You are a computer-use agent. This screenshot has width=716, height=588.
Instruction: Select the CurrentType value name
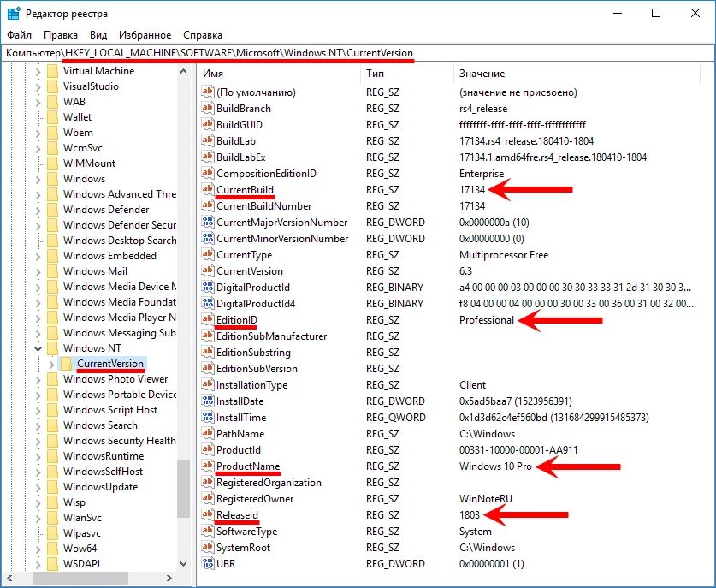[x=244, y=255]
